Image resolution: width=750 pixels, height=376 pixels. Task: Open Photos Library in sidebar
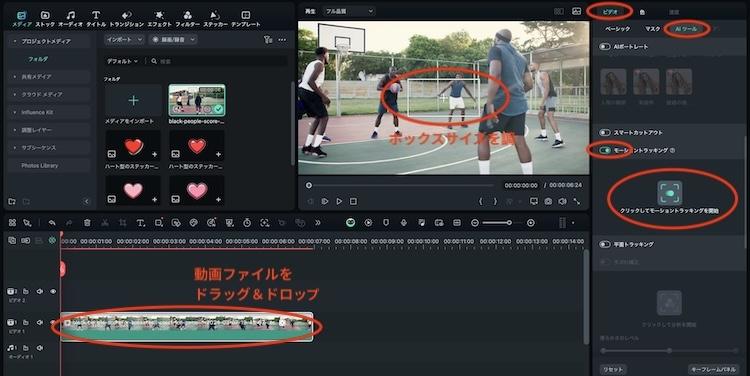(40, 166)
